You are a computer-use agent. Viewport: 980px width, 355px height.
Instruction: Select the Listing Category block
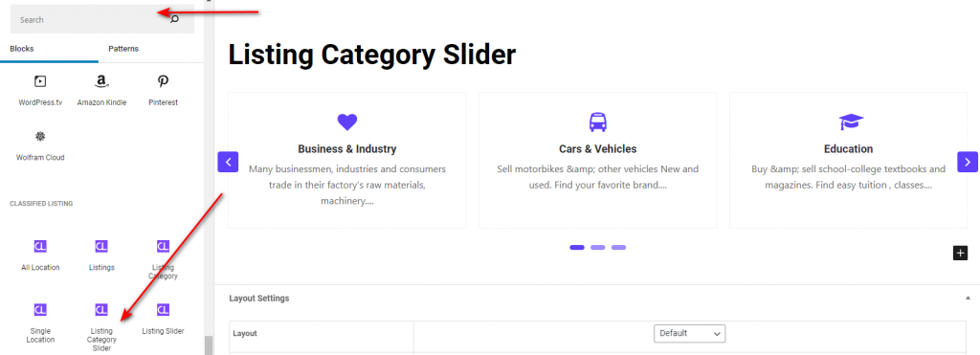pos(163,259)
